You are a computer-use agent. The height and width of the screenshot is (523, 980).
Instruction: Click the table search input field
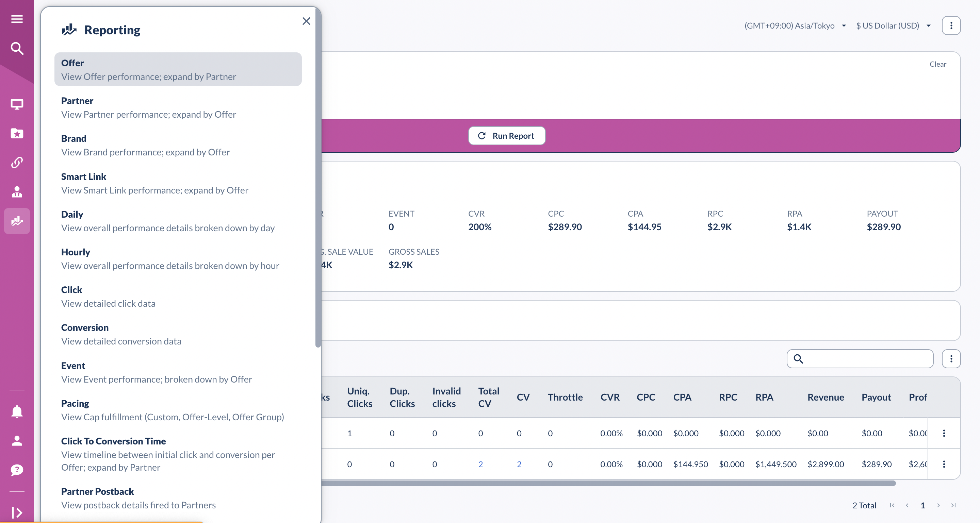click(x=867, y=359)
